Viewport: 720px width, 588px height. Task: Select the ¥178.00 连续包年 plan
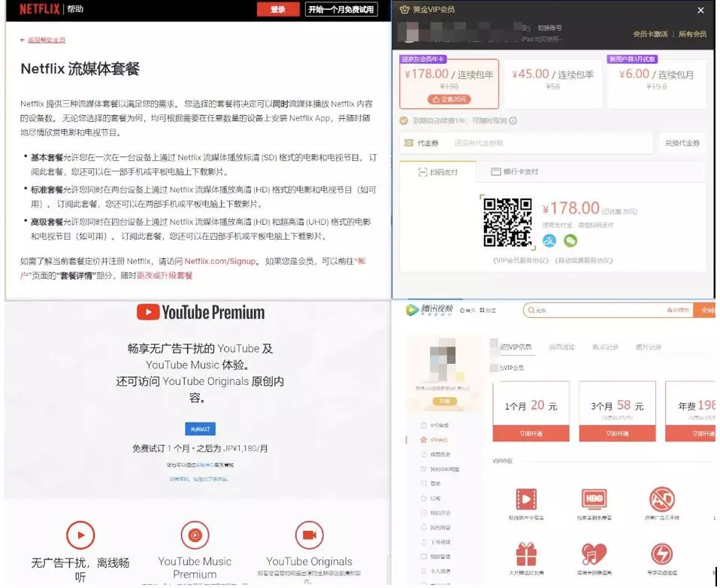coord(449,83)
